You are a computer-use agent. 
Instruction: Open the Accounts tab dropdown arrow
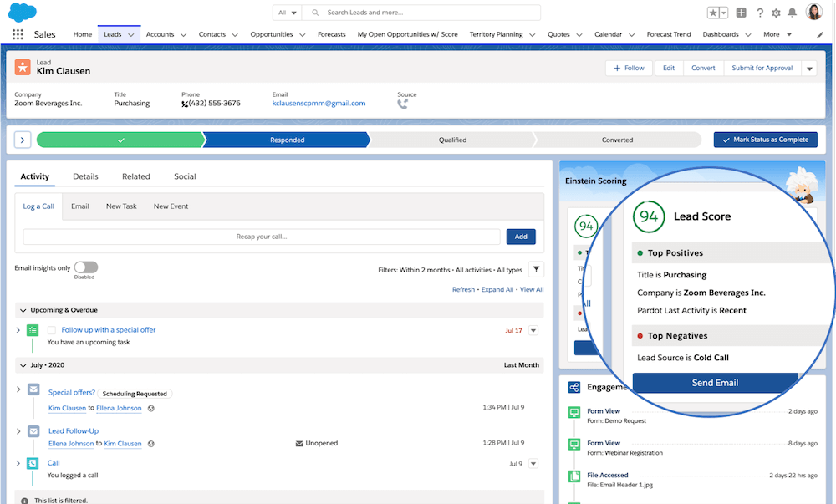click(x=183, y=34)
